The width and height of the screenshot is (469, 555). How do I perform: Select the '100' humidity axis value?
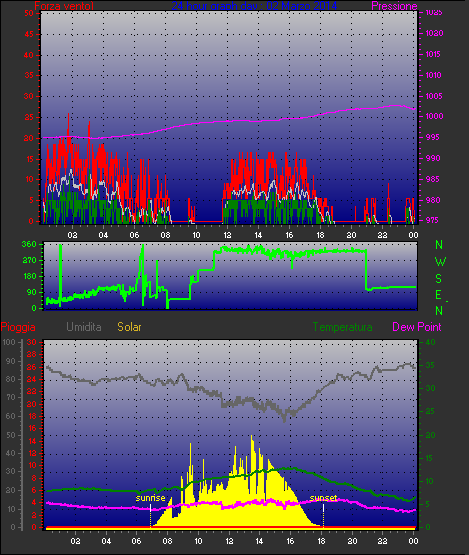[x=8, y=342]
